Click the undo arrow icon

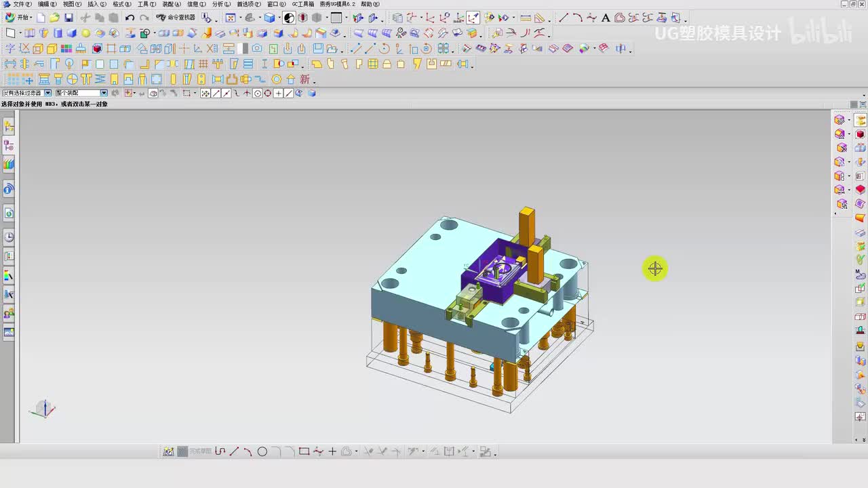point(130,18)
